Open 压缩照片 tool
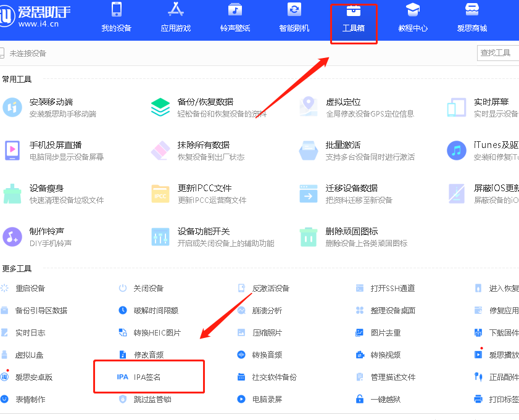 (x=260, y=332)
